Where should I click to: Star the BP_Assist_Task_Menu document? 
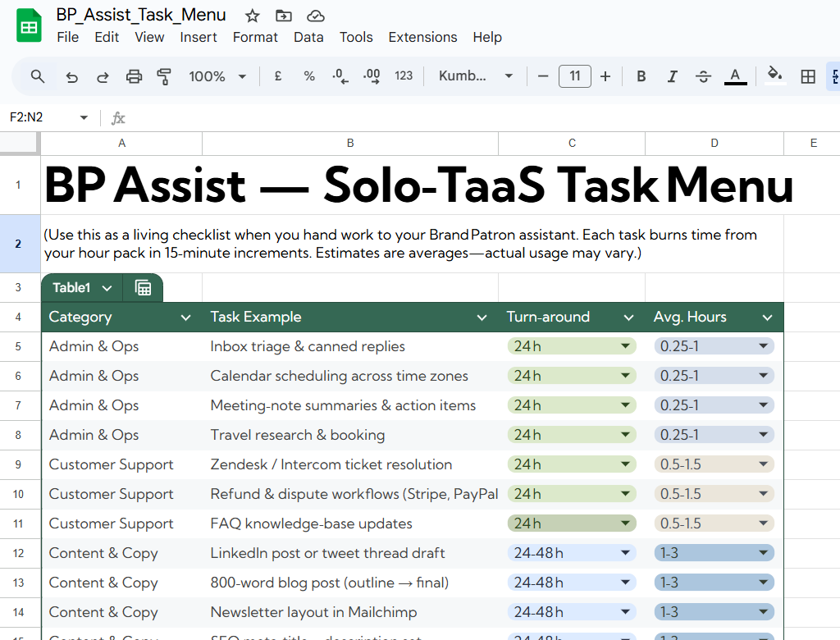coord(253,16)
